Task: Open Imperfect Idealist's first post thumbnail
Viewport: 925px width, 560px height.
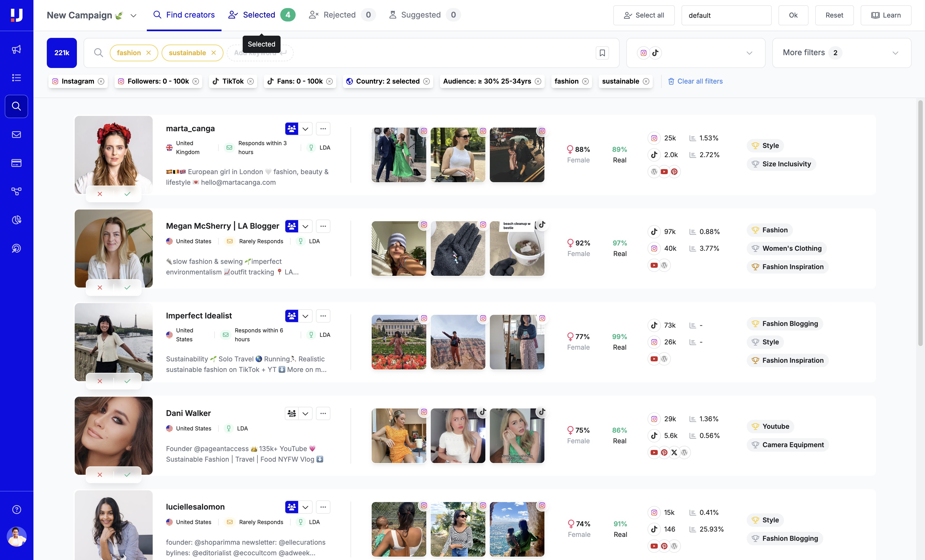Action: (x=399, y=342)
